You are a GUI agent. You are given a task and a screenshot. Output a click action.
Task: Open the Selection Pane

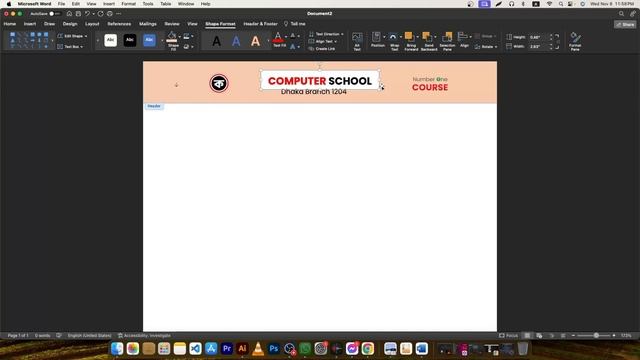tap(447, 41)
